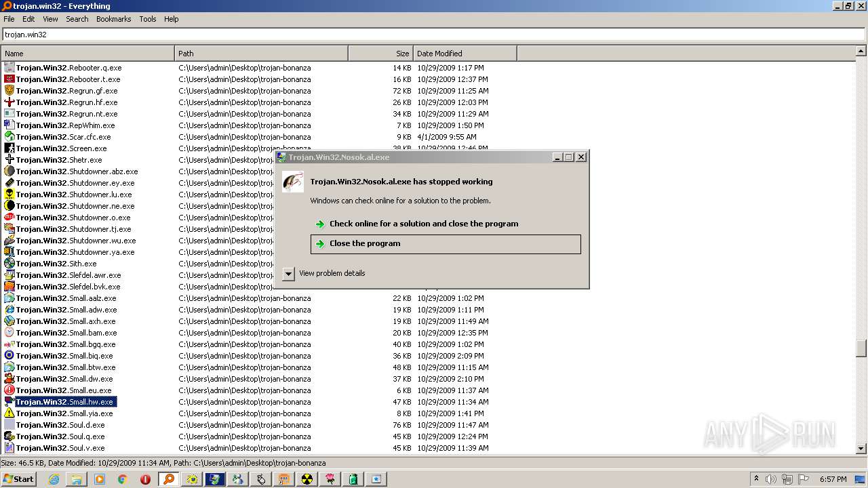Click the vertical scrollbar thumb in results list

[x=861, y=348]
